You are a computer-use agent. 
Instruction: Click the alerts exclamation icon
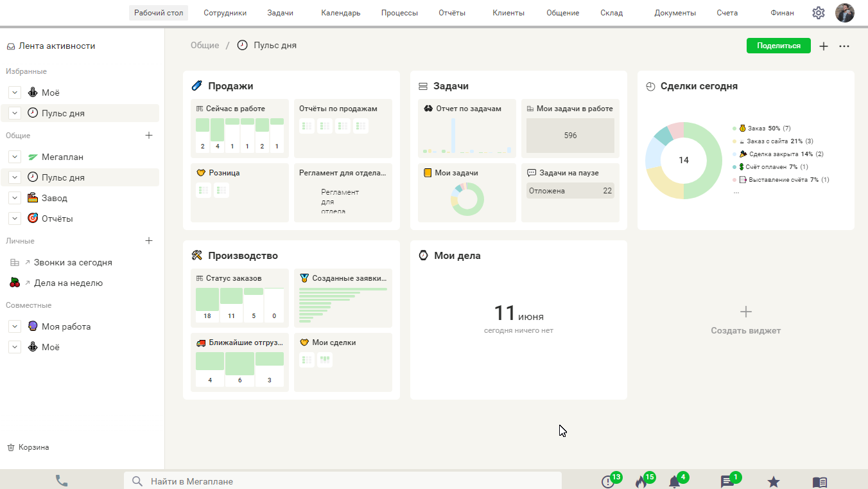pos(607,481)
